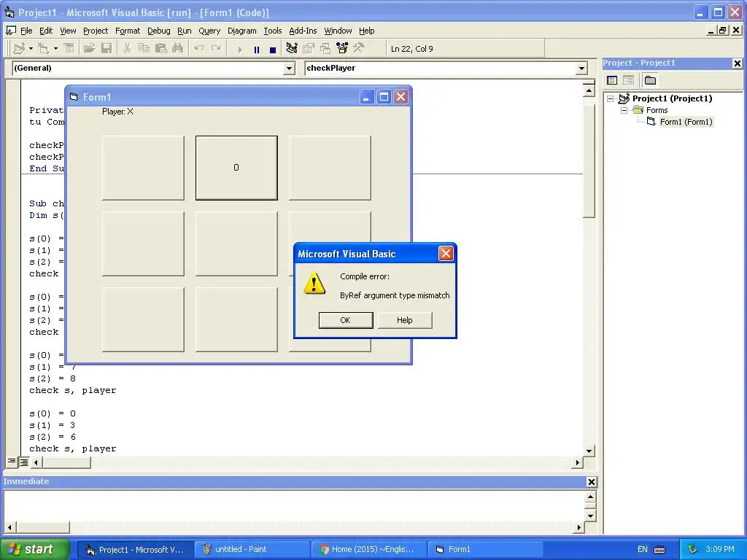Click the Open Project folder icon
The height and width of the screenshot is (560, 747).
pyautogui.click(x=89, y=48)
